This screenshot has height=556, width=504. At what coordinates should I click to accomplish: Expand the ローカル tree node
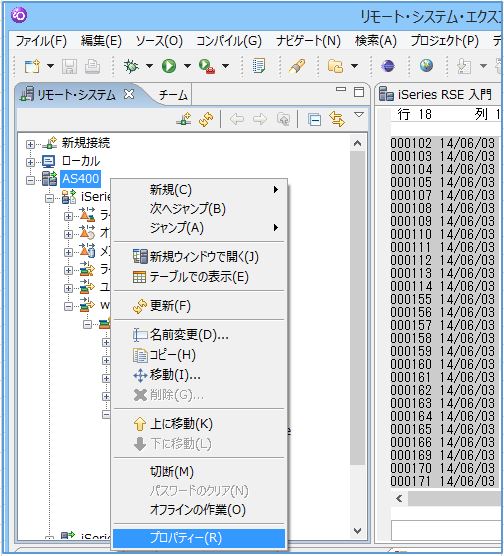pos(31,162)
